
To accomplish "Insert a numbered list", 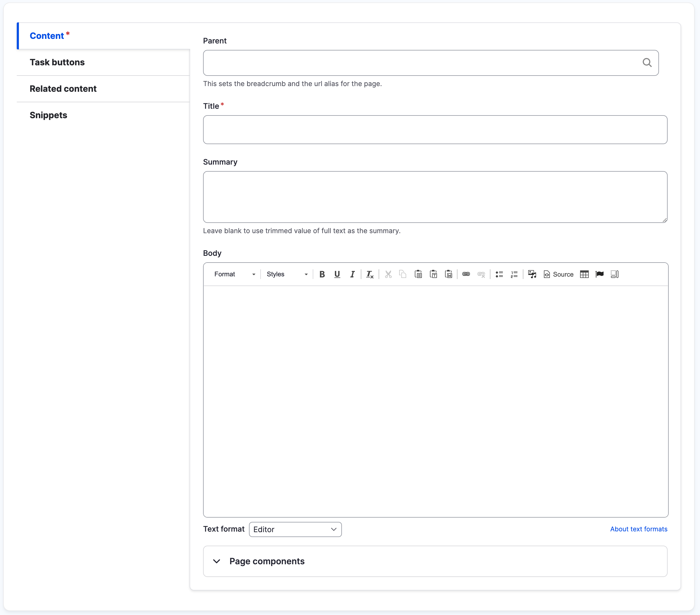I will 514,274.
